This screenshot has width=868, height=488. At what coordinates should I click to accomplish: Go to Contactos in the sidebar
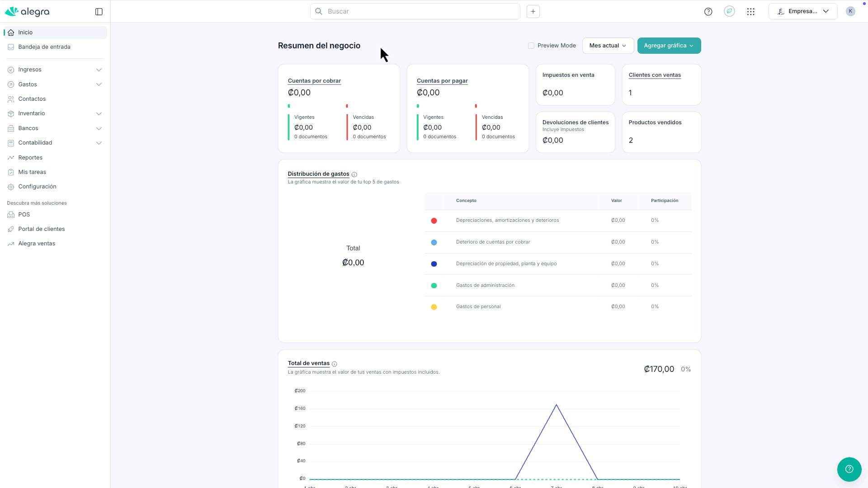click(x=32, y=99)
